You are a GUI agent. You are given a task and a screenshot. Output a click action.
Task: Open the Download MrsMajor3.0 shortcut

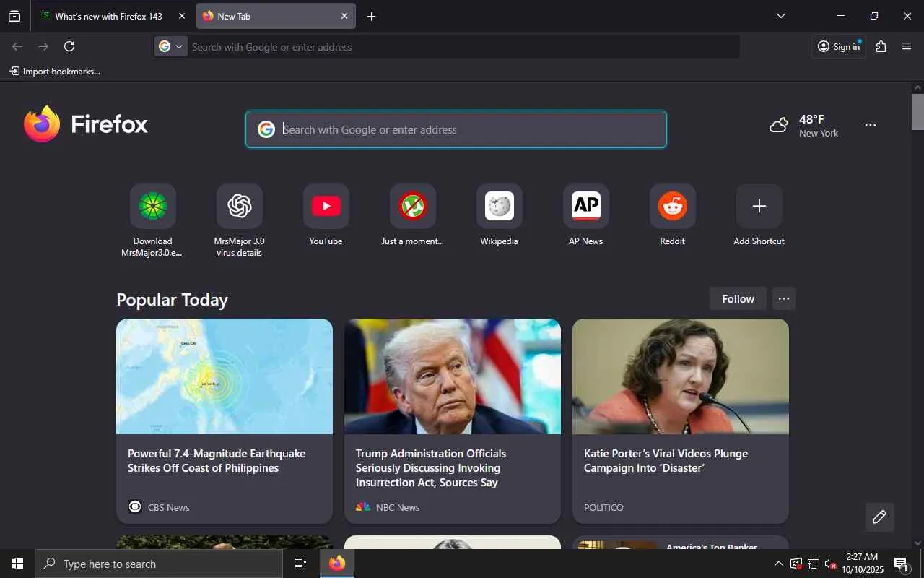[x=152, y=220]
